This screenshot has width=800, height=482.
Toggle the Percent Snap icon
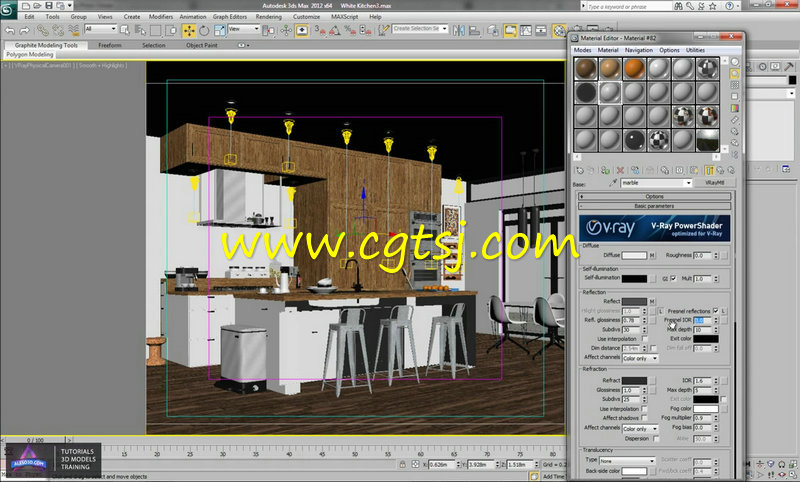[350, 31]
